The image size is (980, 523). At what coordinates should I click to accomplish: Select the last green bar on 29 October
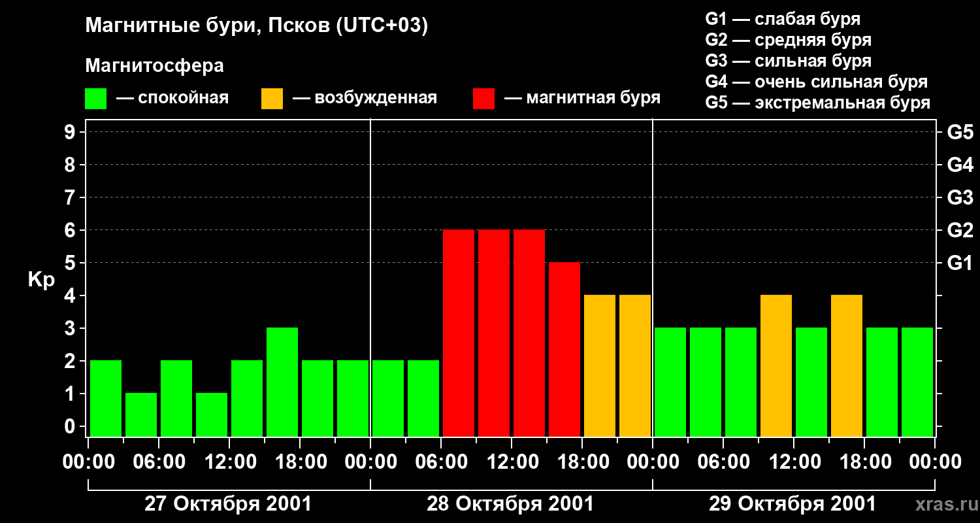click(x=917, y=382)
